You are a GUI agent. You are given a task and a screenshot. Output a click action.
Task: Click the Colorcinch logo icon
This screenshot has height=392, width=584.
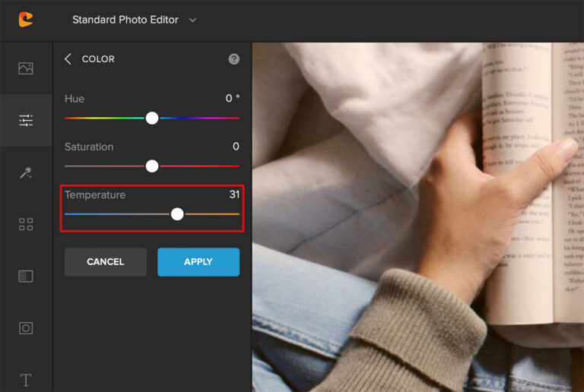(26, 19)
